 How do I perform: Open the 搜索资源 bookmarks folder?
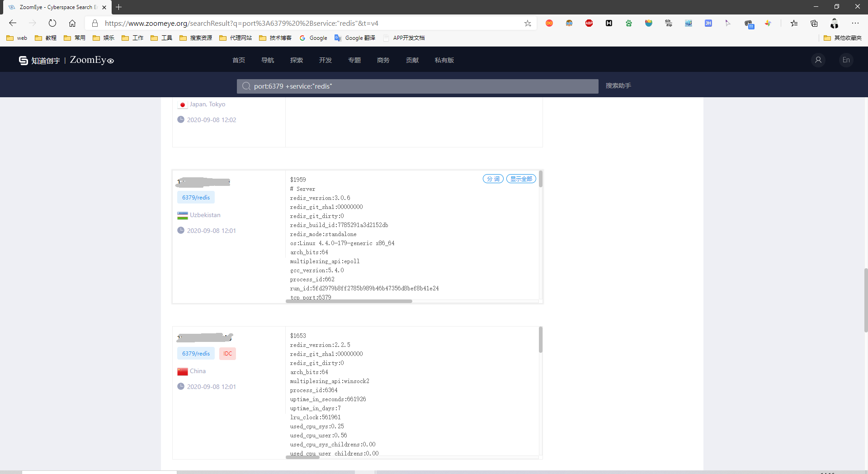(x=196, y=38)
